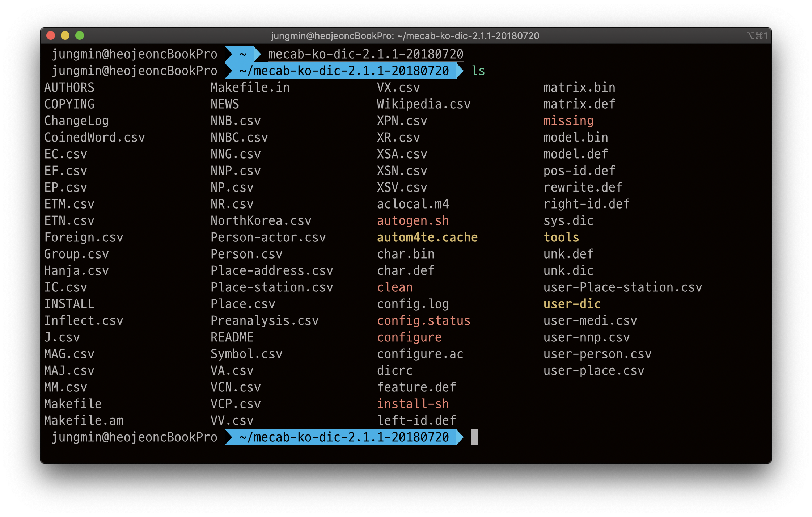This screenshot has height=517, width=812.
Task: Click the install-sh file name
Action: (413, 404)
